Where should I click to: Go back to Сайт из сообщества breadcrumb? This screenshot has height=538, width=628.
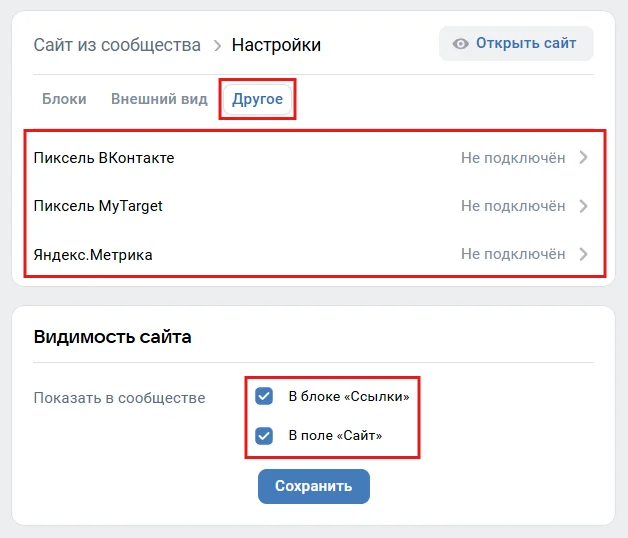(116, 45)
